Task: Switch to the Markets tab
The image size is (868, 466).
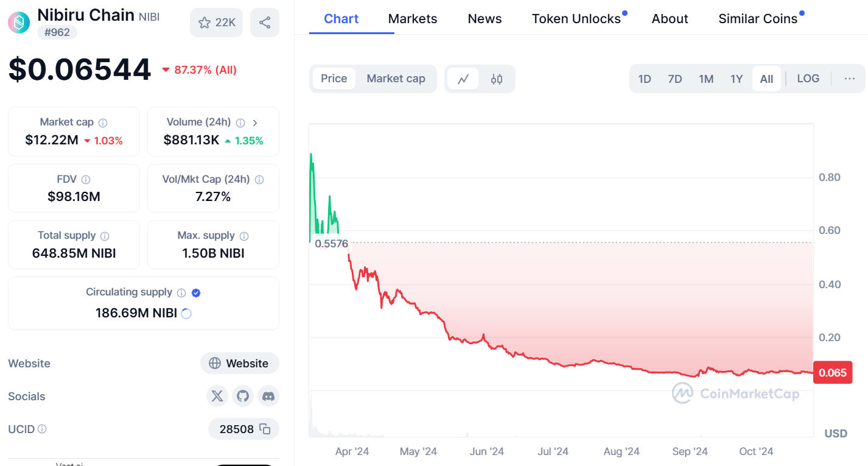Action: point(413,19)
